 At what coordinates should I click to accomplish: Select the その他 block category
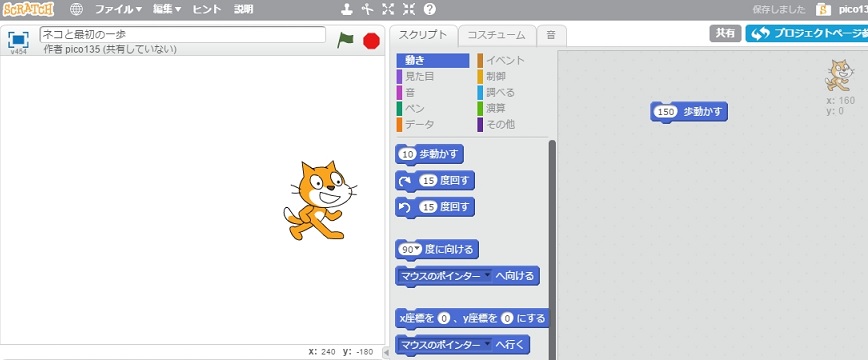[513, 125]
